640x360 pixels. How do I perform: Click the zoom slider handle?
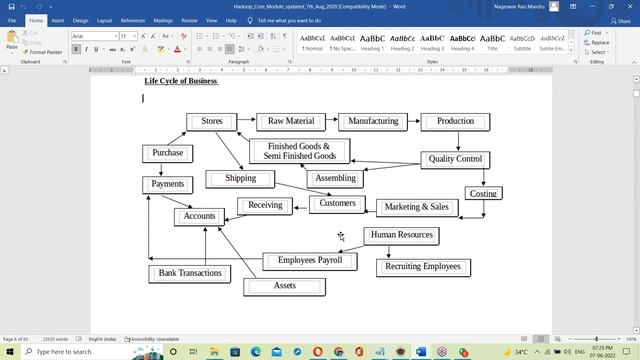596,339
